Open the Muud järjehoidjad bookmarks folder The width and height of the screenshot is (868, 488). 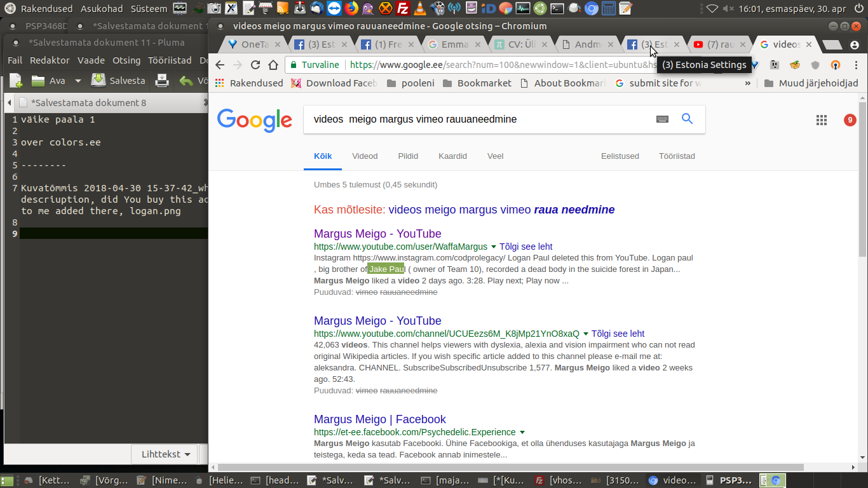pyautogui.click(x=811, y=83)
